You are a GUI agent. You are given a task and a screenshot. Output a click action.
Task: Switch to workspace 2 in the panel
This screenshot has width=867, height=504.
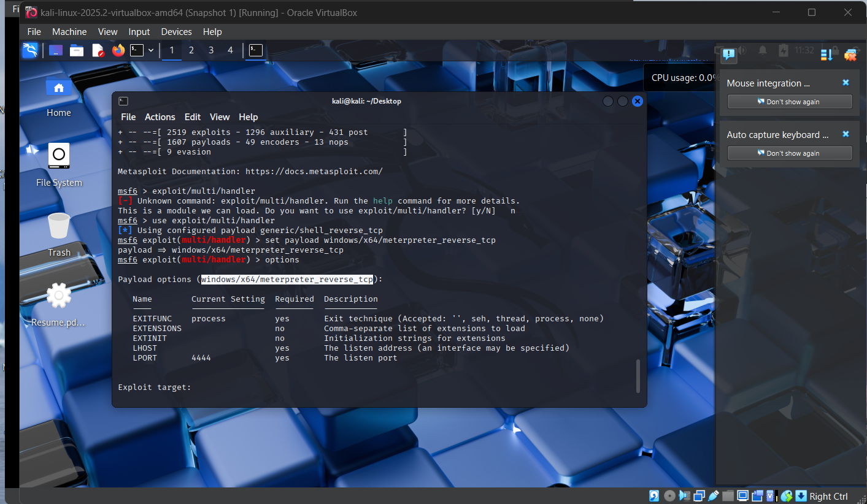pos(191,50)
